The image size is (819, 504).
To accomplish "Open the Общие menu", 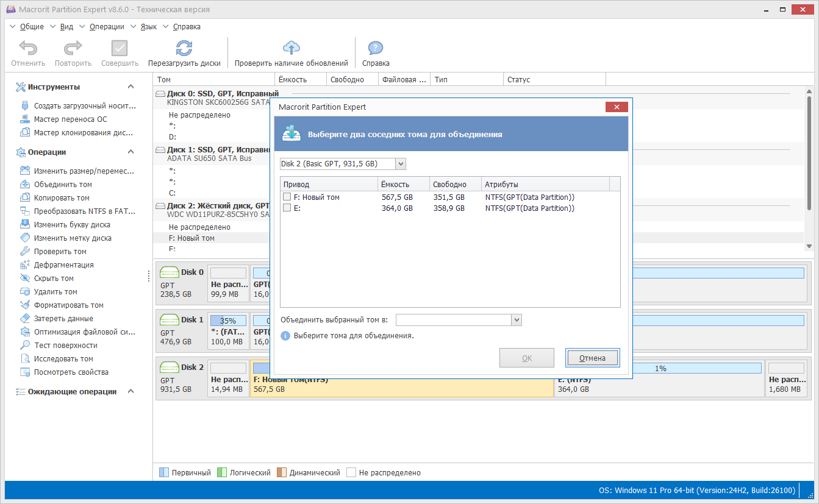I will pyautogui.click(x=32, y=27).
